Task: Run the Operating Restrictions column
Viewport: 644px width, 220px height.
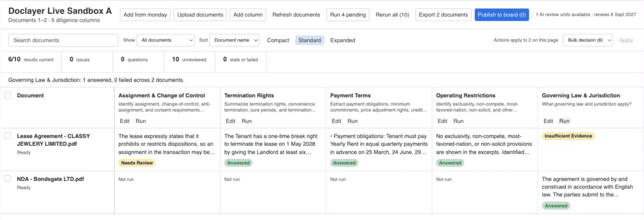Action: click(x=458, y=121)
